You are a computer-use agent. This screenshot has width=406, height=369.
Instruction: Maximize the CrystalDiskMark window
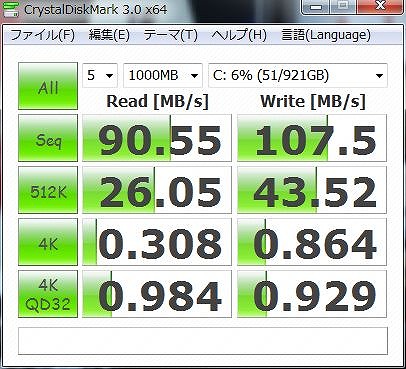click(343, 7)
